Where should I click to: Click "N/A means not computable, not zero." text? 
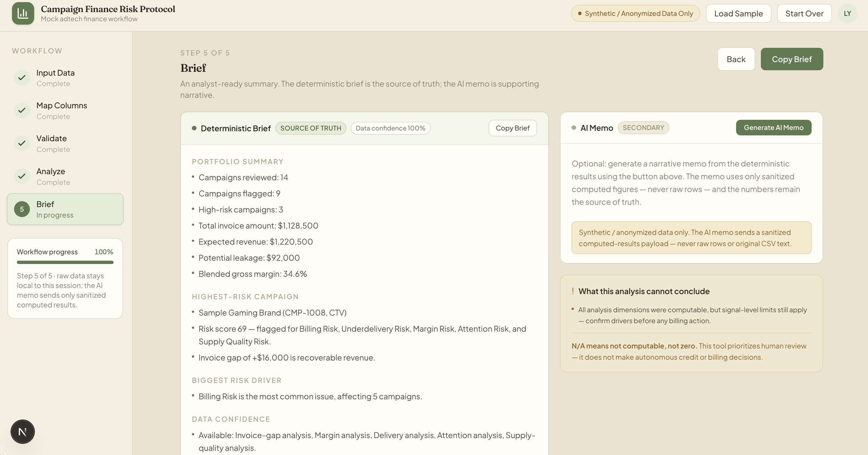click(x=634, y=346)
